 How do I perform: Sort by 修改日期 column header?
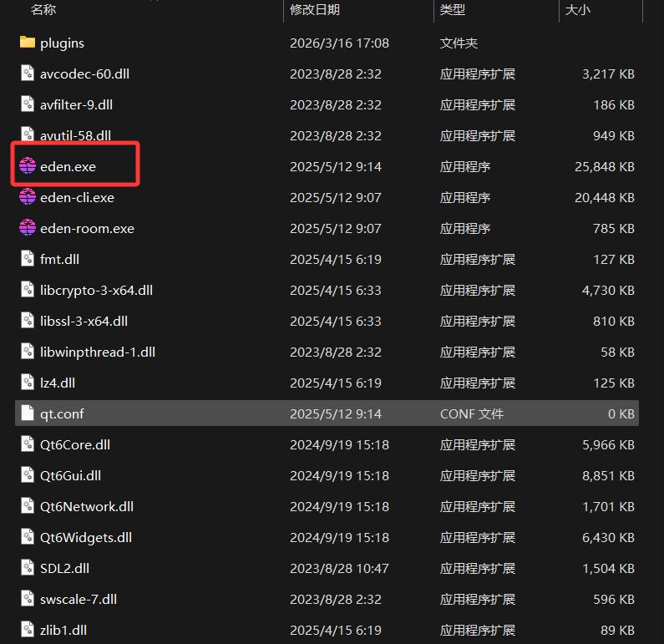pos(315,10)
